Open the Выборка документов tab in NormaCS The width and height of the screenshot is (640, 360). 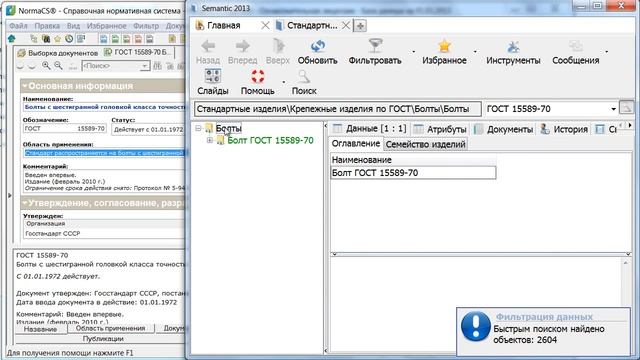point(58,53)
